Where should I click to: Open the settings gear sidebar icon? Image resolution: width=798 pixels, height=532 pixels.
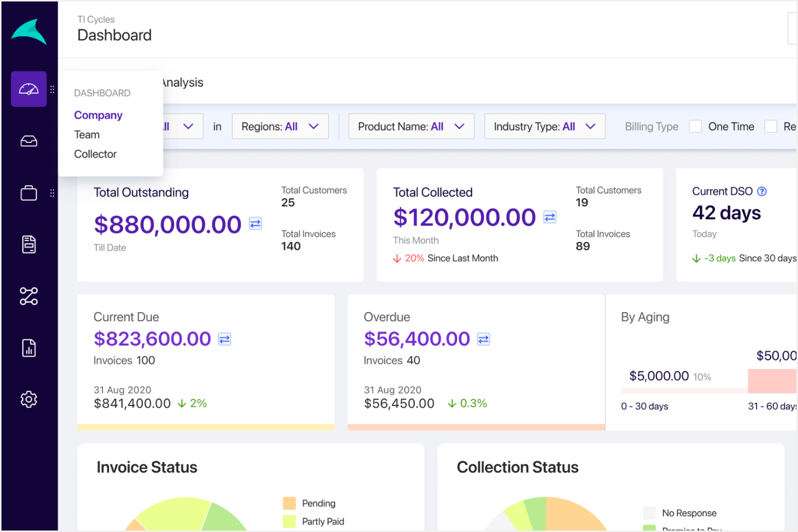tap(29, 399)
